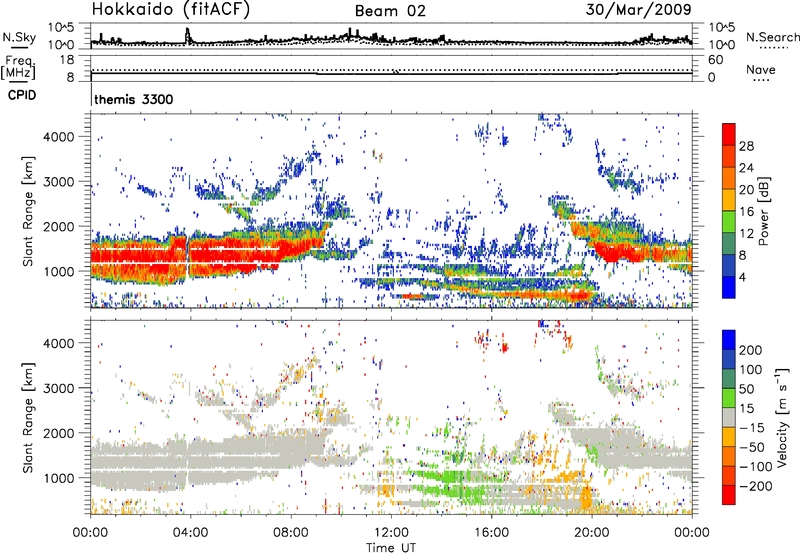Click the '04:00' time tick label

coord(190,533)
